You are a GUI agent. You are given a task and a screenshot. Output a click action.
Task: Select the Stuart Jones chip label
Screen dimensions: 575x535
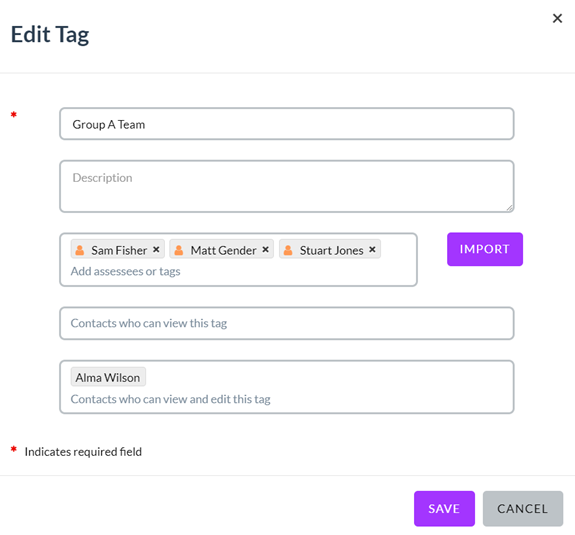(332, 250)
